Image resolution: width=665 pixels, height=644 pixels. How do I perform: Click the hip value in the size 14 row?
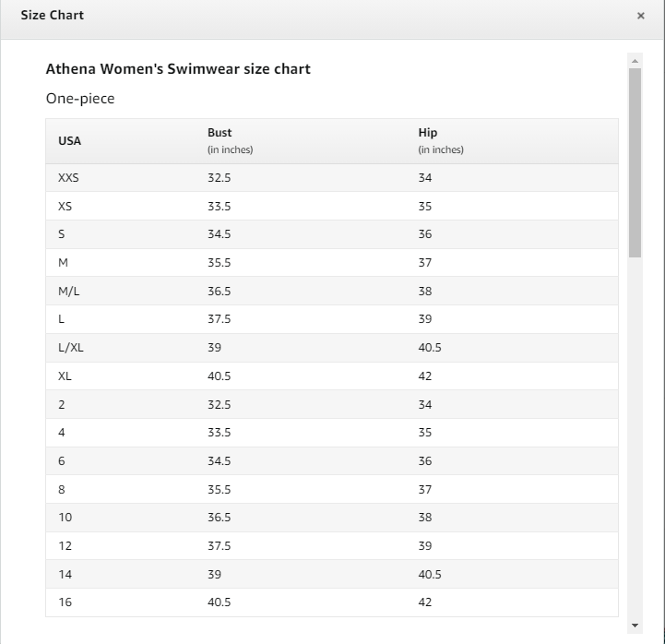point(430,575)
